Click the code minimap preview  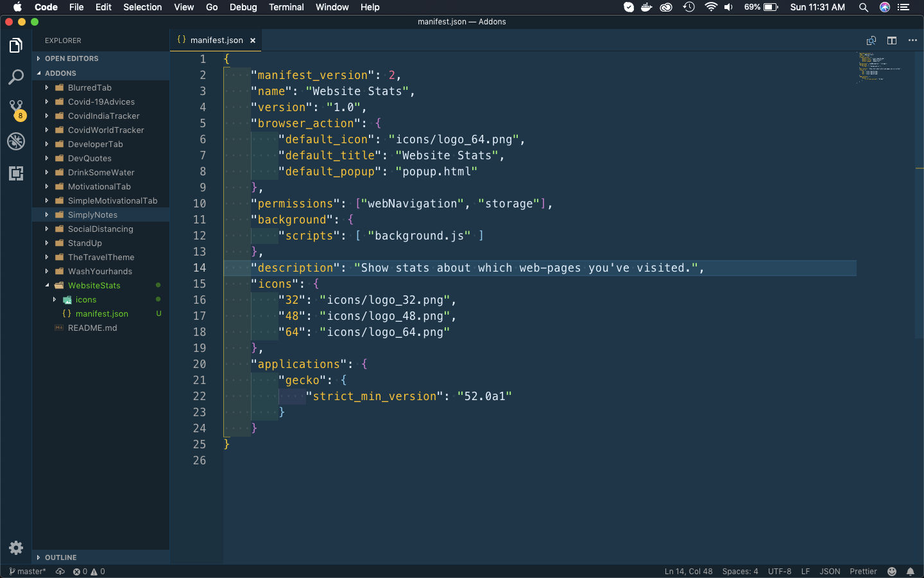pyautogui.click(x=879, y=67)
